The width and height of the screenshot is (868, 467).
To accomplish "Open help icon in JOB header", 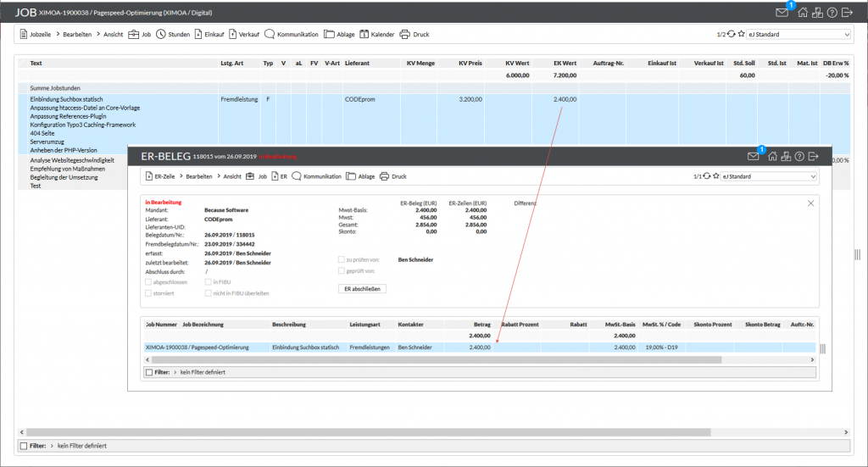I will tap(832, 13).
